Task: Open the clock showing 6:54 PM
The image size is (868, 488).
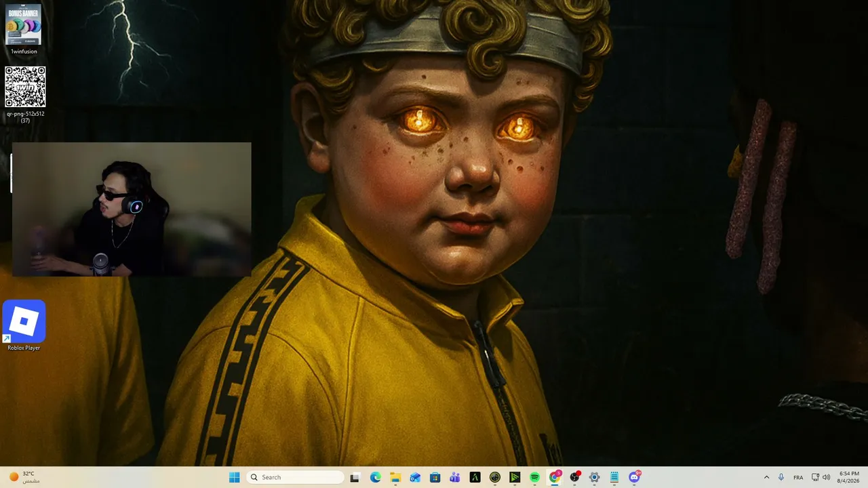Action: (x=849, y=477)
